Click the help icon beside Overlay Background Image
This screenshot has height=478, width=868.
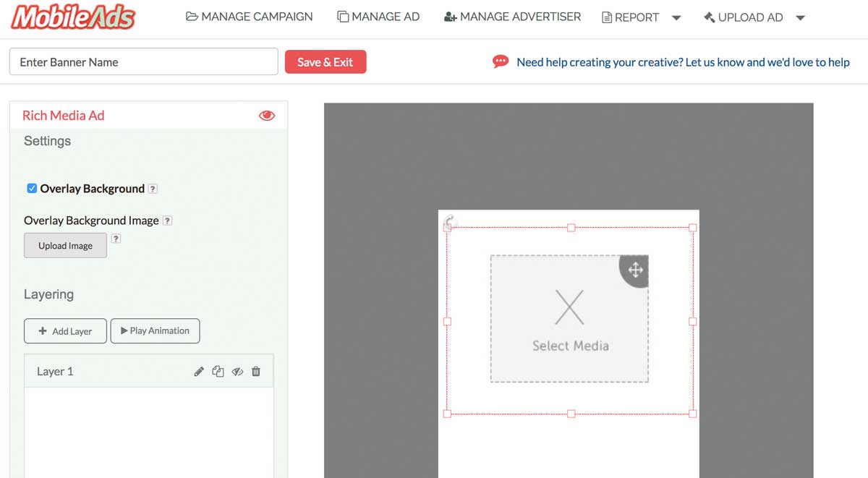click(167, 221)
